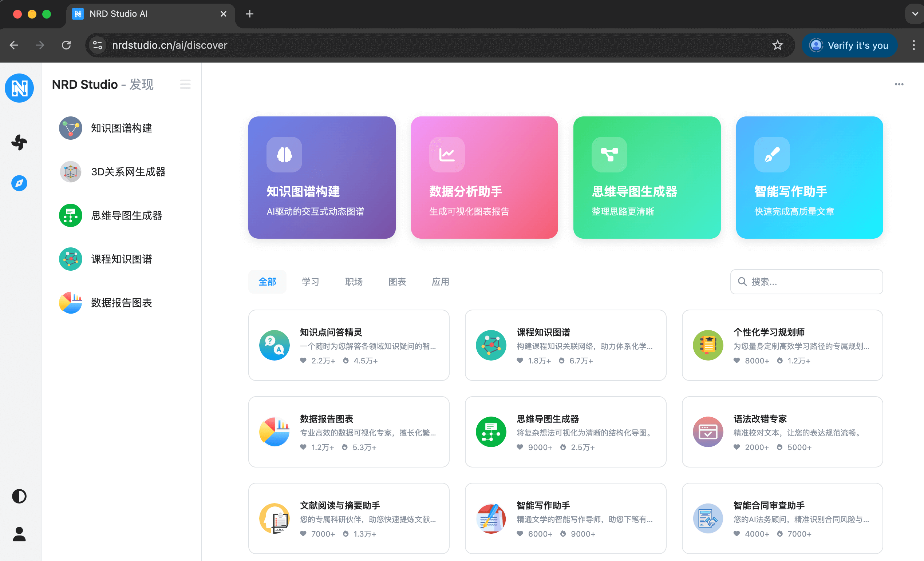Image resolution: width=924 pixels, height=561 pixels.
Task: Open the 智能写作助手 blue banner card
Action: click(x=809, y=177)
